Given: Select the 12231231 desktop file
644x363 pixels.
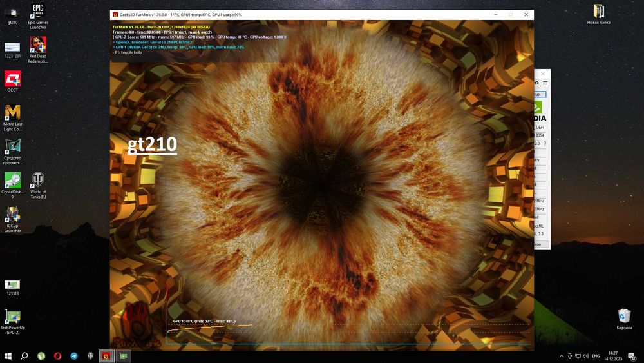Looking at the screenshot, I should coord(12,50).
